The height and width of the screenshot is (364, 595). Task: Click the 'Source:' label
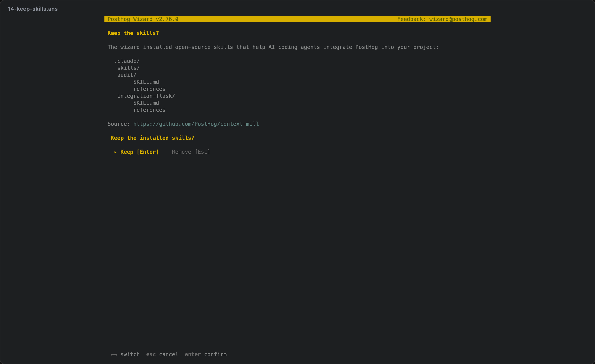(x=119, y=124)
